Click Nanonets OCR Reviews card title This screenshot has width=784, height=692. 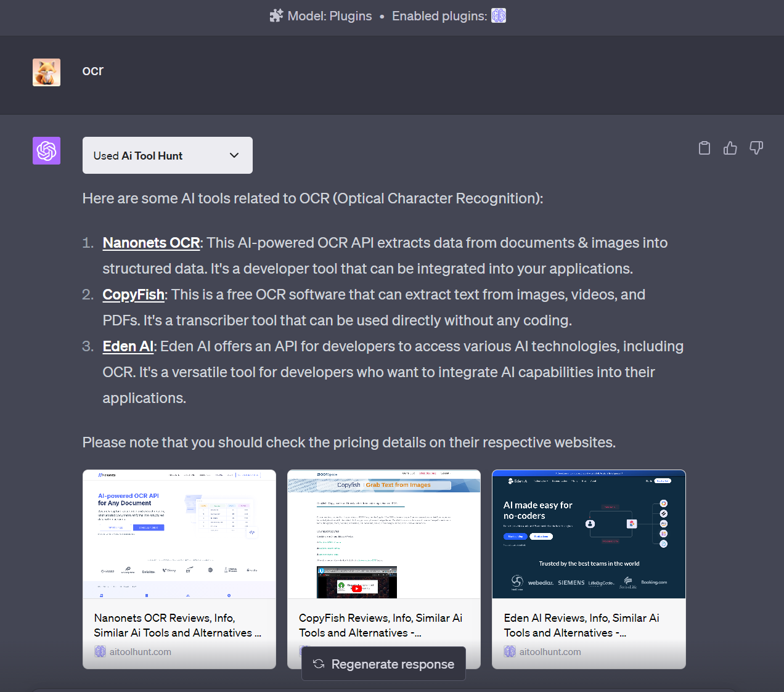click(x=178, y=625)
